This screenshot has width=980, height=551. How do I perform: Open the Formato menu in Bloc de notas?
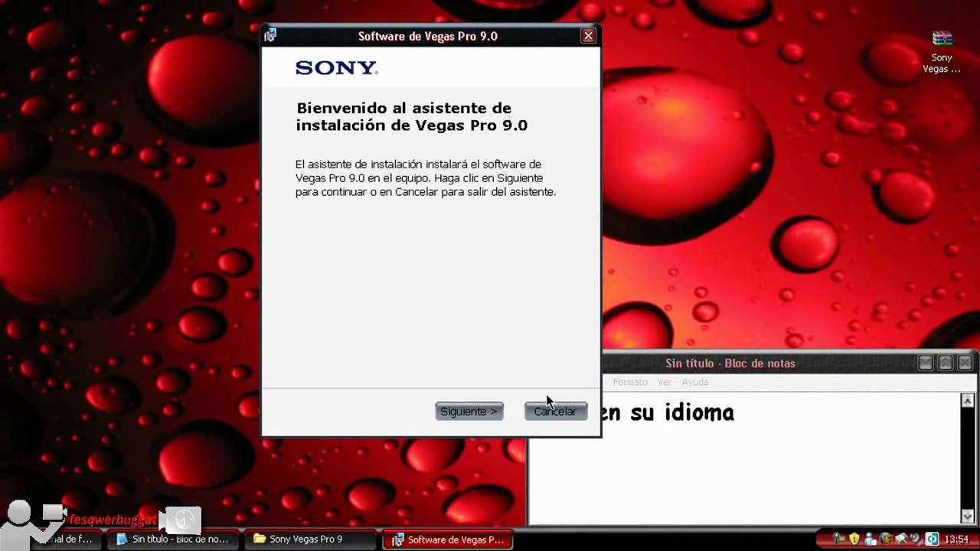[629, 382]
